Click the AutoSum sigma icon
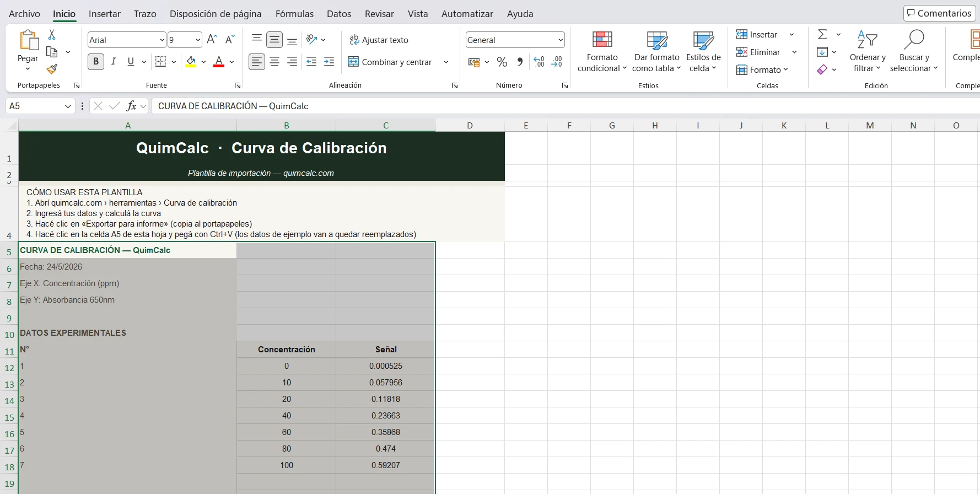 tap(822, 34)
